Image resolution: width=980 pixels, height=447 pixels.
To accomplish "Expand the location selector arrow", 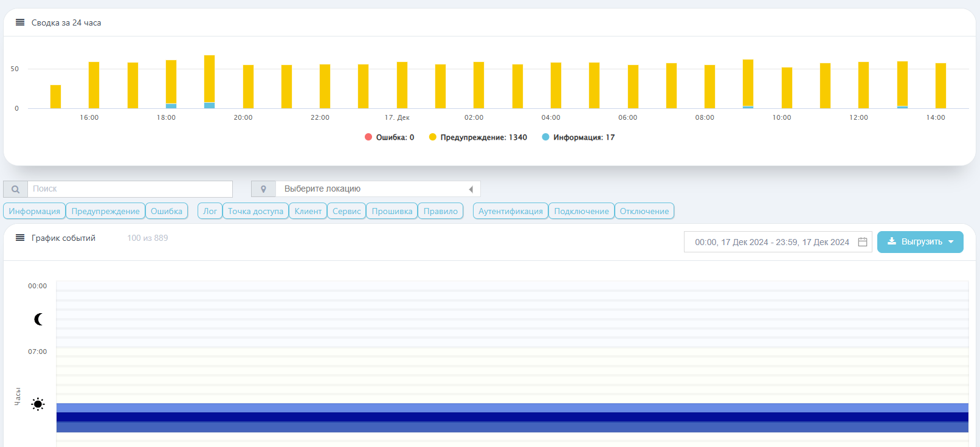I will [471, 189].
